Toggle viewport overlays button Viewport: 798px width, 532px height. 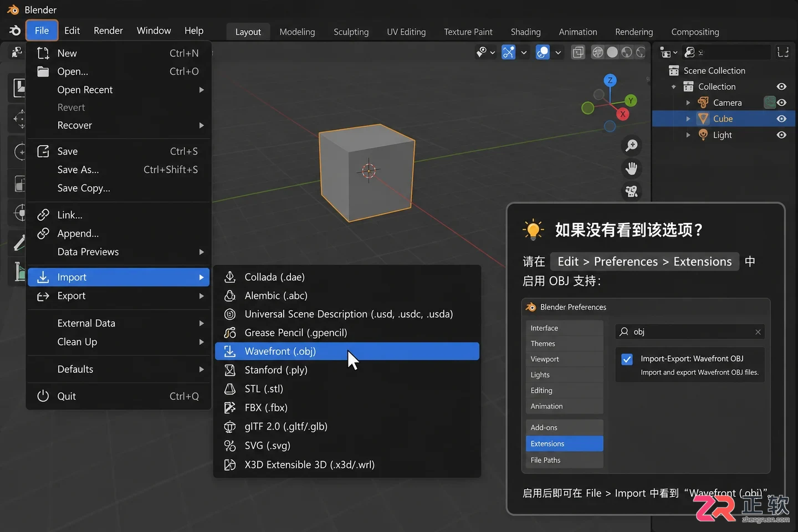pos(543,52)
